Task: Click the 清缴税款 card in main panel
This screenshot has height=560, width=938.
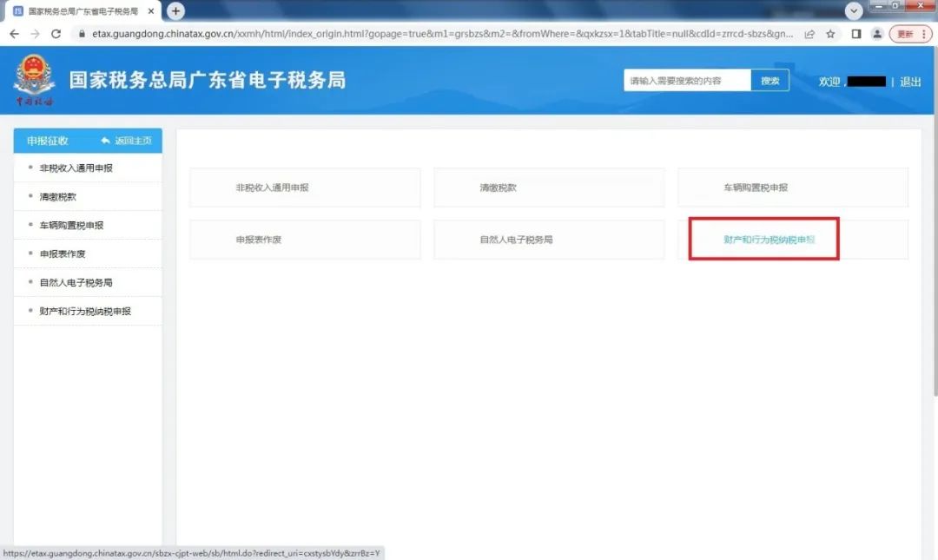Action: coord(549,188)
